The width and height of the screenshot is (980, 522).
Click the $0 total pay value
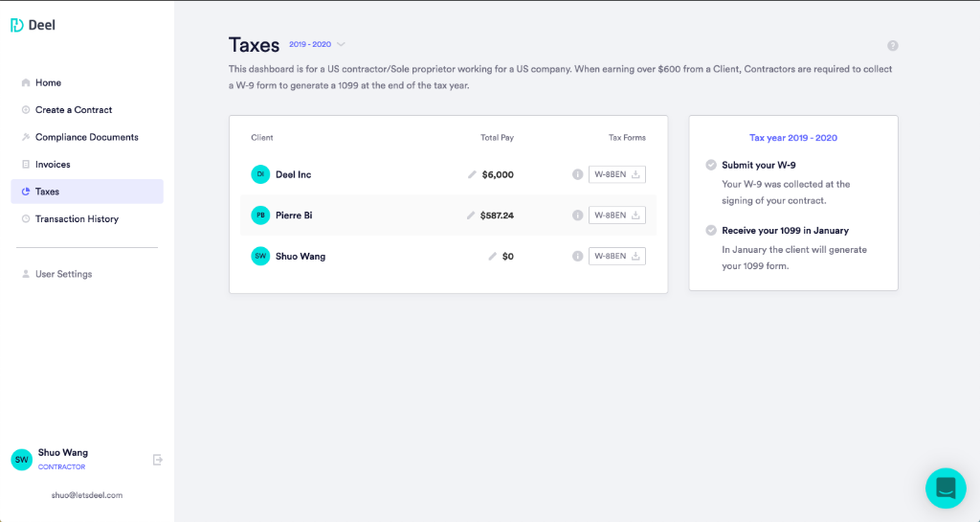tap(507, 257)
